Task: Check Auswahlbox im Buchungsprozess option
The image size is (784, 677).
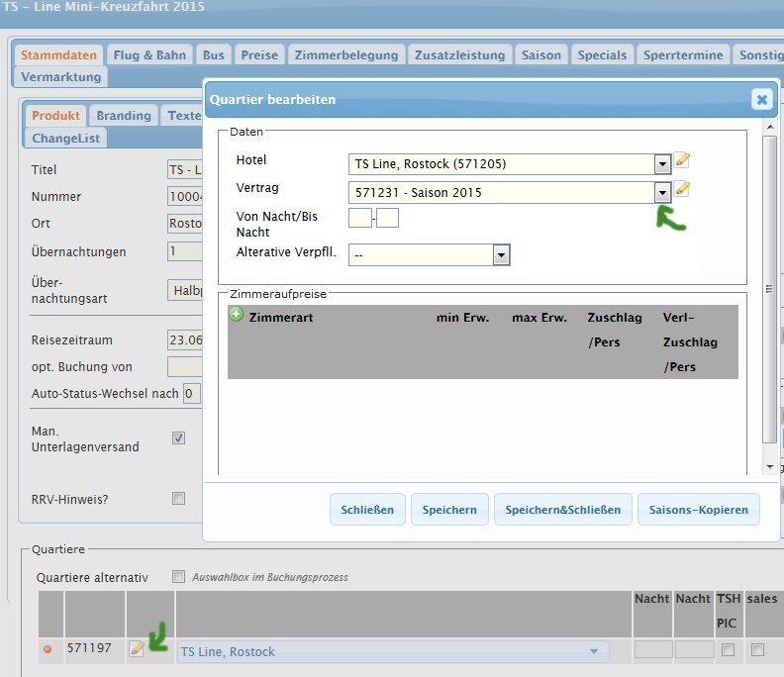Action: pyautogui.click(x=179, y=576)
